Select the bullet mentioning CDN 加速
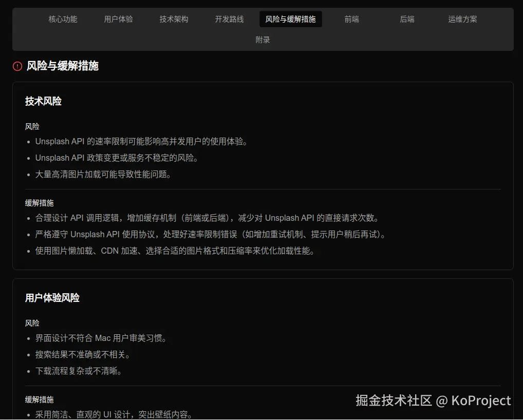 (x=175, y=251)
